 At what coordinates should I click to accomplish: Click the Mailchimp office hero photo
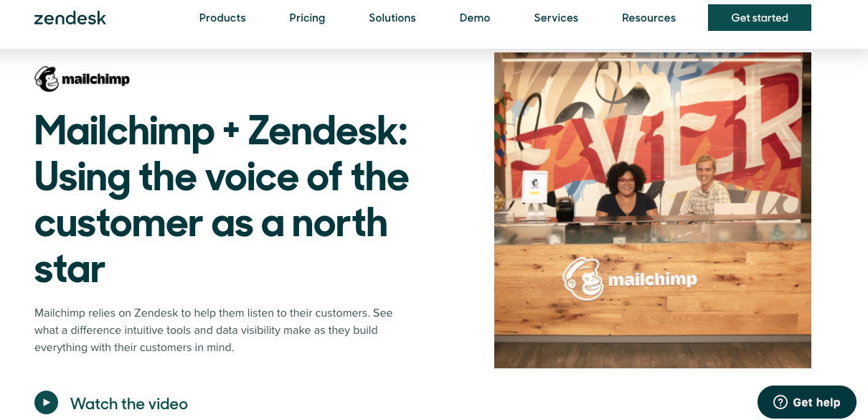click(652, 210)
